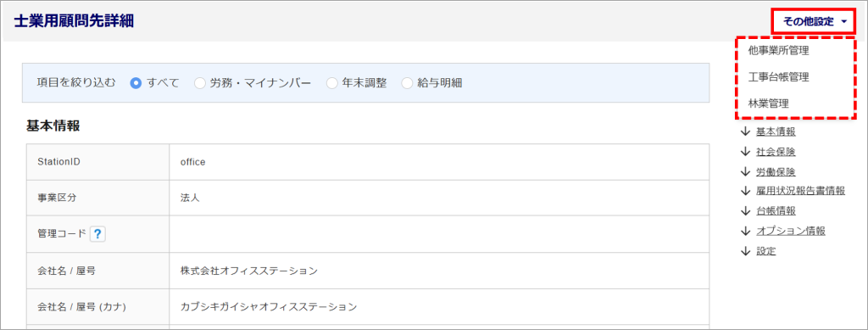Viewport: 868px width, 330px height.
Task: Choose the 給与明細 radio option
Action: [x=408, y=84]
